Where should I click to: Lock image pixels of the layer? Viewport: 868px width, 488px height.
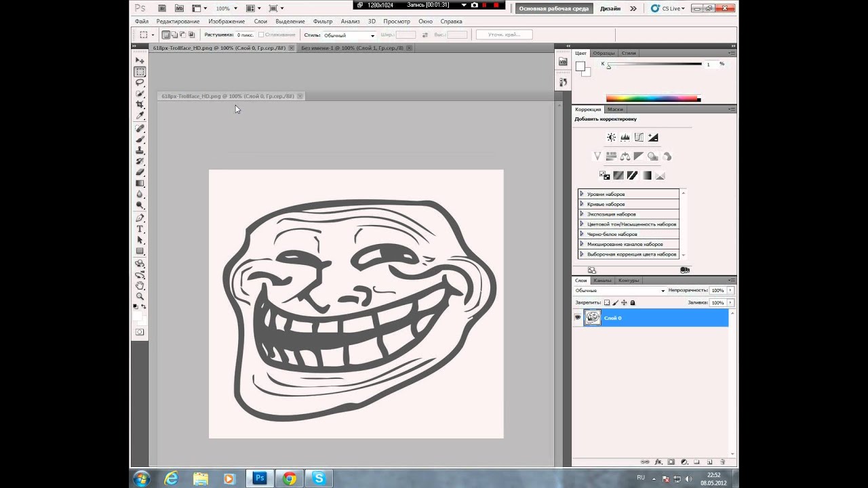615,302
